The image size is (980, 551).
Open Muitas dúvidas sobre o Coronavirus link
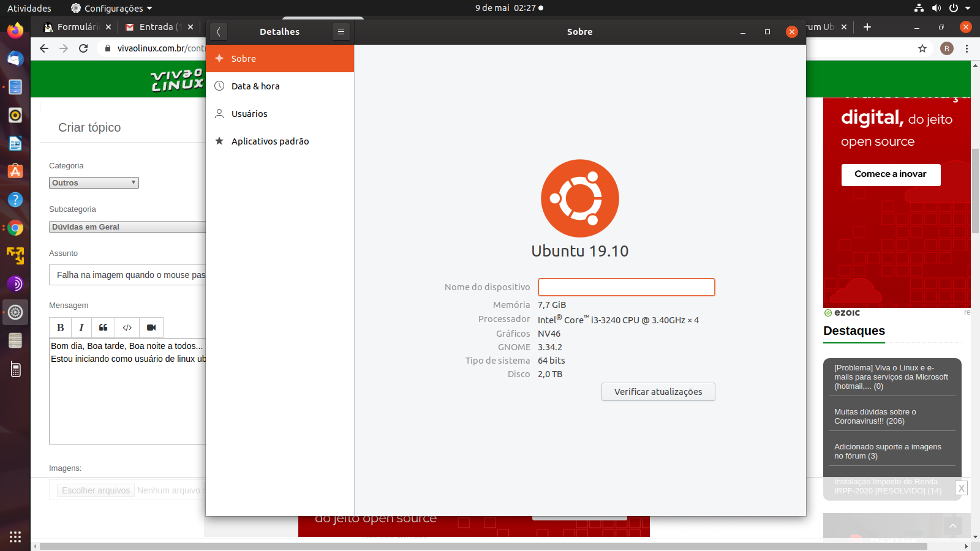point(875,416)
